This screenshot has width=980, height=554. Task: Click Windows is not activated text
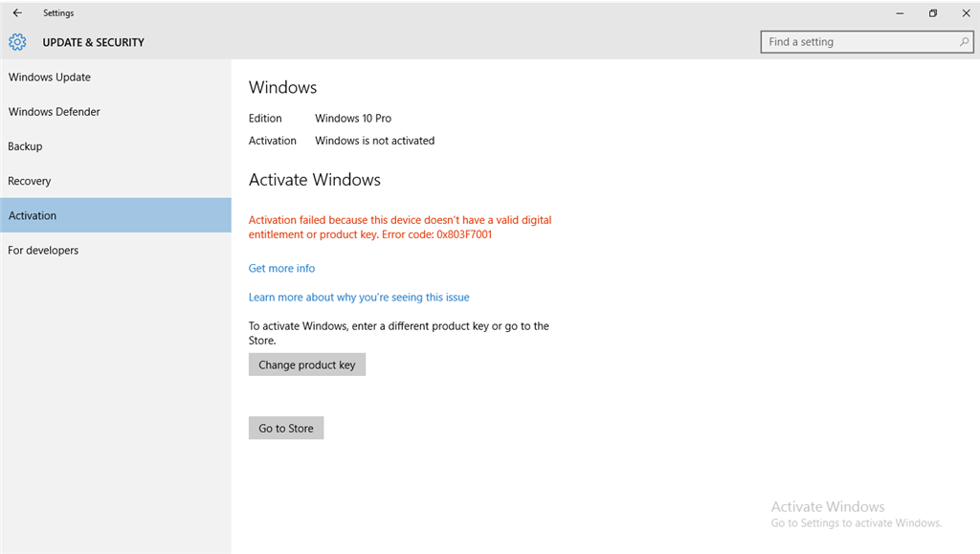374,141
